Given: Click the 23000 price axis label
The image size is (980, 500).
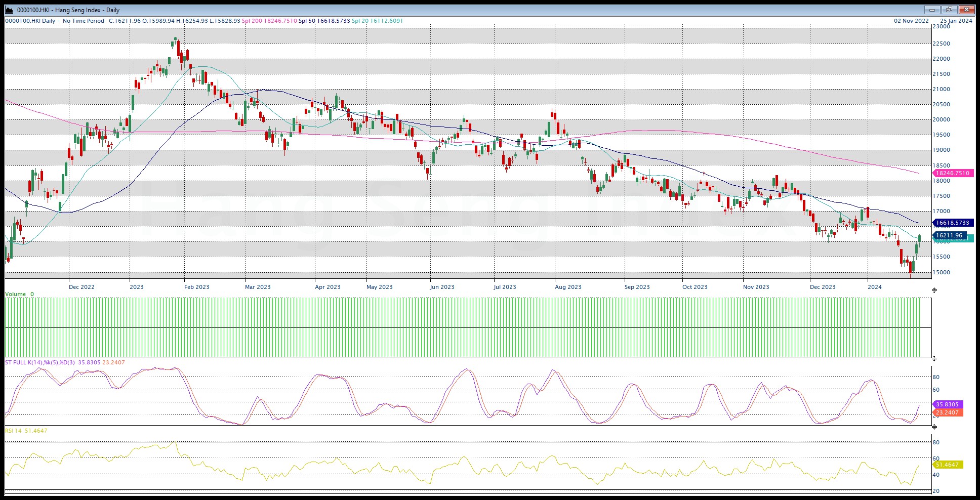Looking at the screenshot, I should tap(942, 27).
